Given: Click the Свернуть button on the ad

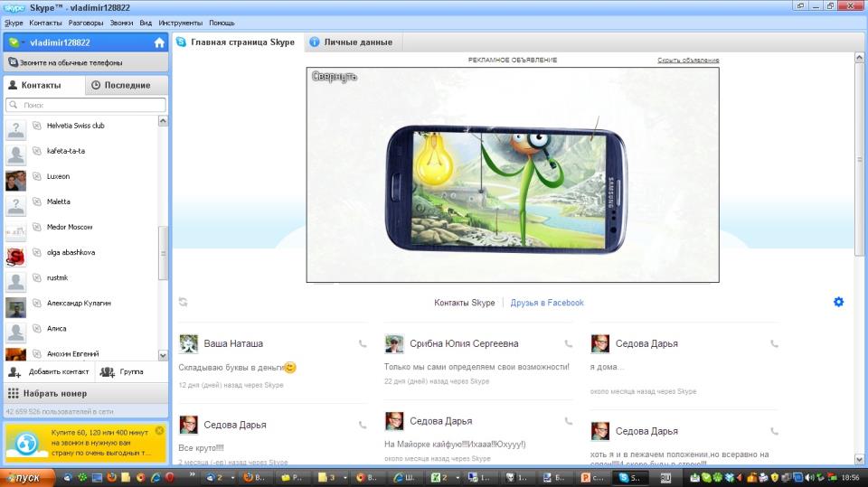Looking at the screenshot, I should (335, 77).
